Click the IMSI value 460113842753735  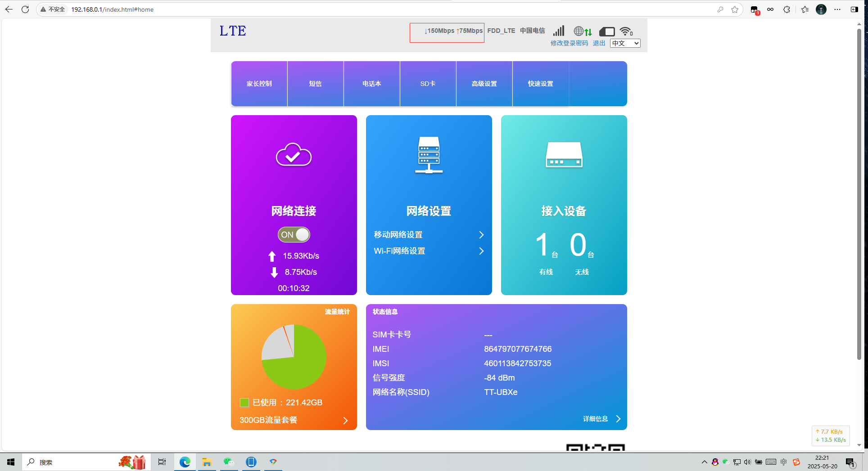517,363
